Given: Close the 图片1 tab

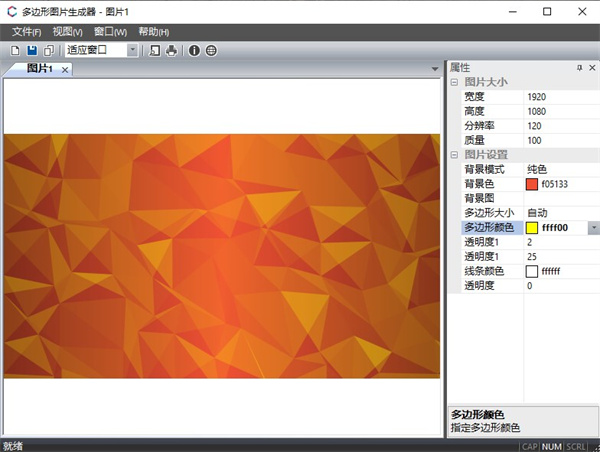Looking at the screenshot, I should coord(65,70).
